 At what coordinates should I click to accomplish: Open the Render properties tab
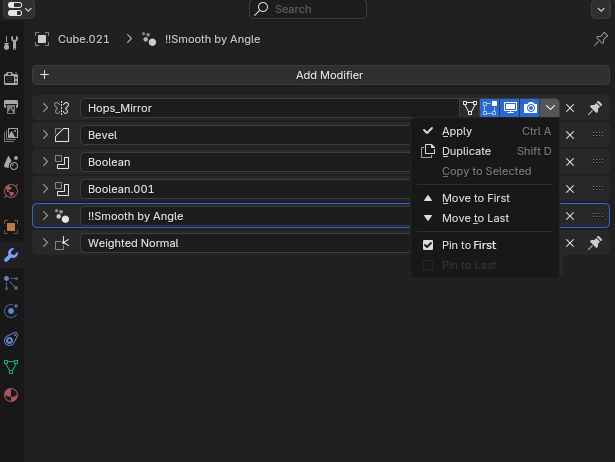click(11, 78)
